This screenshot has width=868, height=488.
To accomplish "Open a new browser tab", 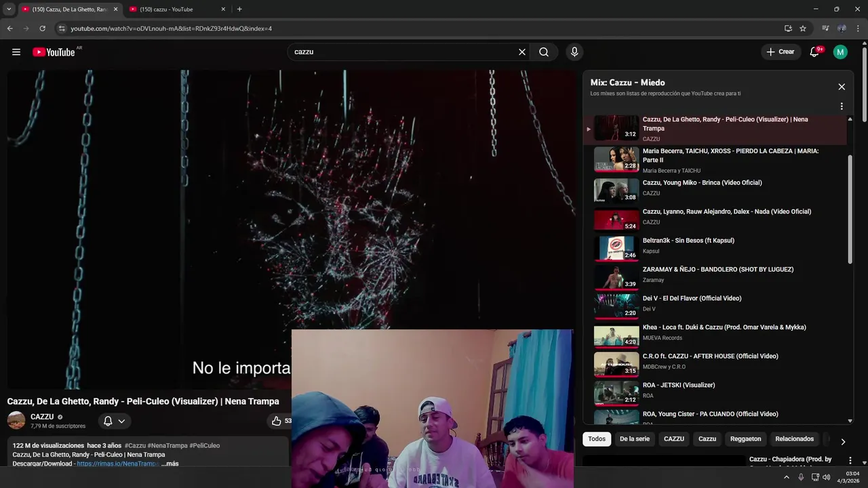I will [x=239, y=9].
